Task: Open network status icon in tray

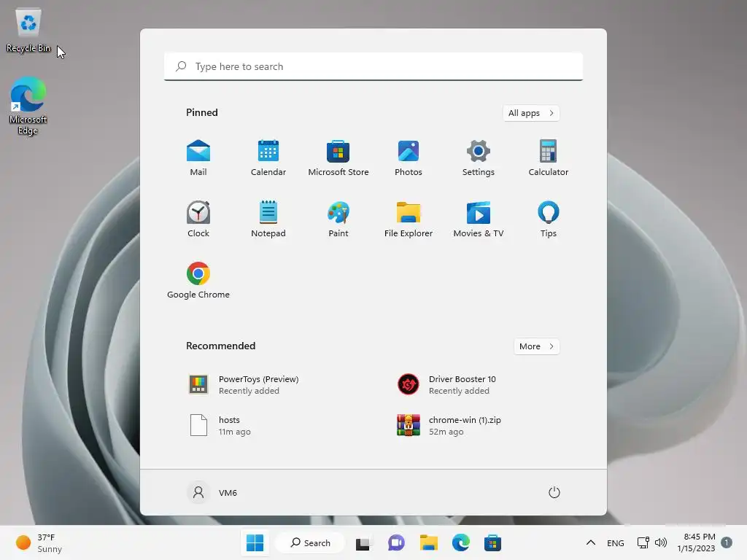Action: 643,542
